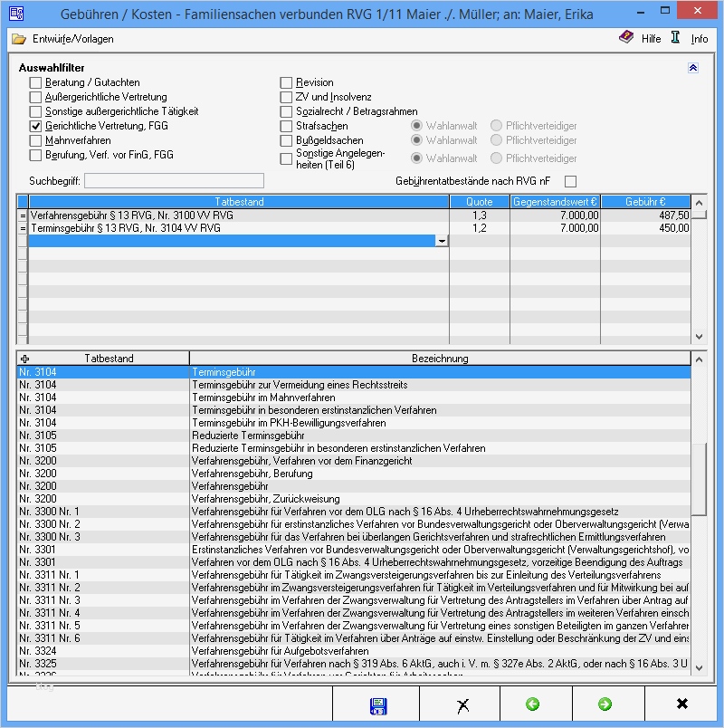Click the Hilfe book icon

click(x=626, y=38)
